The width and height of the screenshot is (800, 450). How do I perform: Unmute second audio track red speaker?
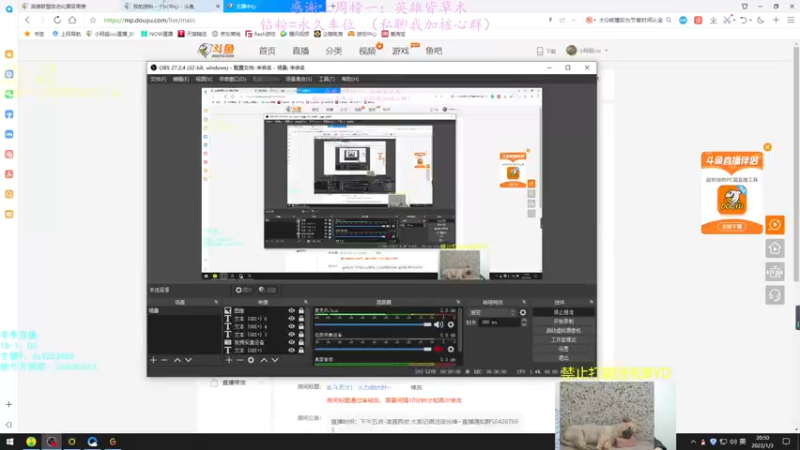click(438, 349)
